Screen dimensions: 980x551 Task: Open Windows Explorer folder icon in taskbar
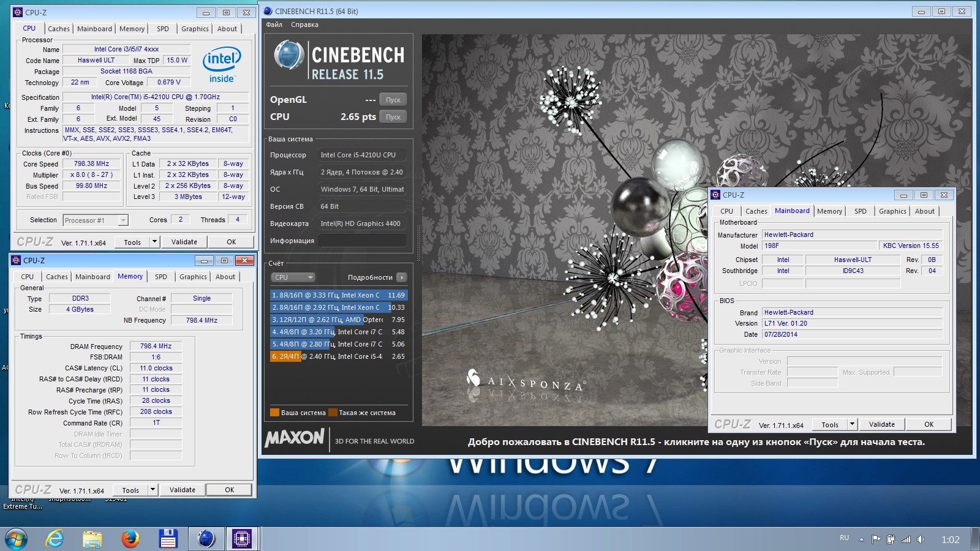pos(92,539)
